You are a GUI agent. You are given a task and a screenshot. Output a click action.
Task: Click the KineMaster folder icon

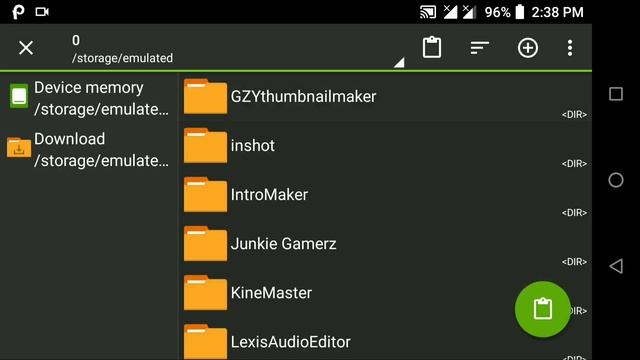(205, 293)
